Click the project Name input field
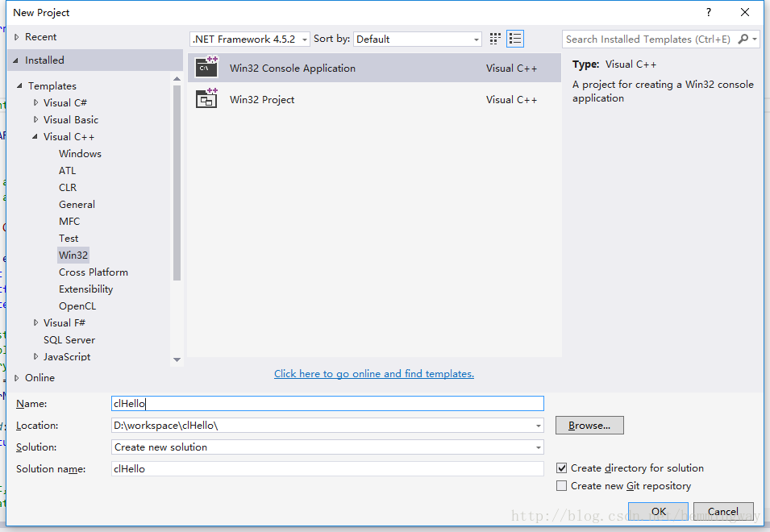This screenshot has height=532, width=770. click(327, 403)
